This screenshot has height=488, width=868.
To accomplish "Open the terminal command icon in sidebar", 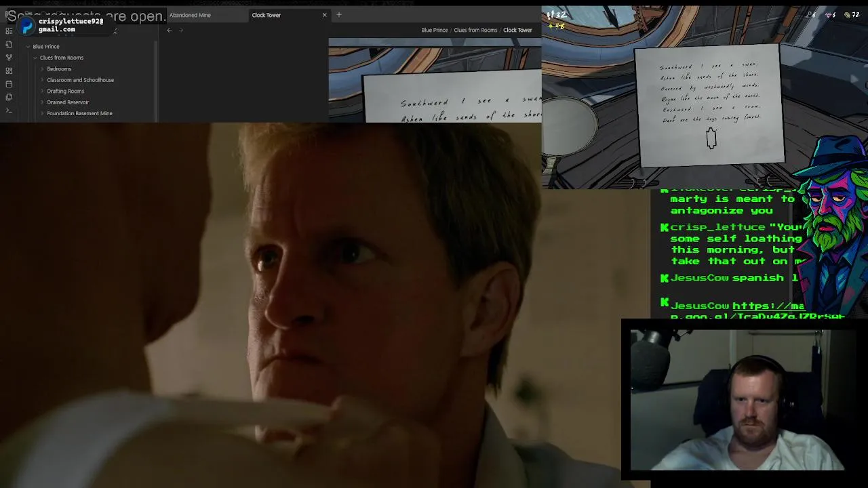I will [9, 110].
